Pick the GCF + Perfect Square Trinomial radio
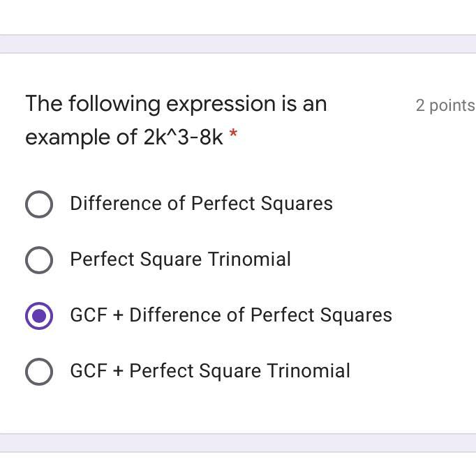Image resolution: width=476 pixels, height=475 pixels. point(39,371)
